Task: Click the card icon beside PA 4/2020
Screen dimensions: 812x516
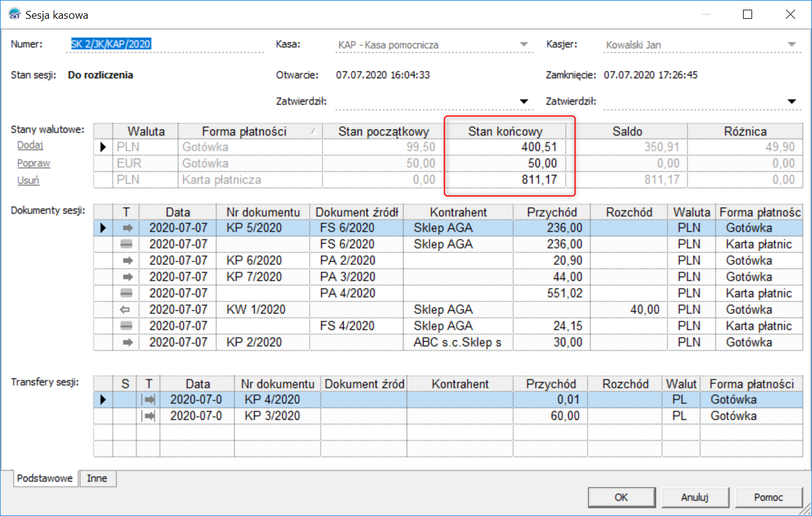Action: (127, 293)
